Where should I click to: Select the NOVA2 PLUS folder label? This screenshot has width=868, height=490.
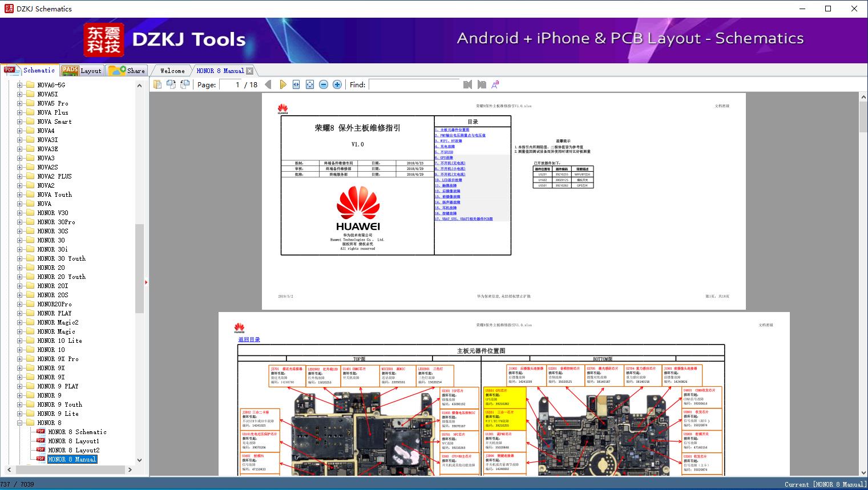coord(55,176)
